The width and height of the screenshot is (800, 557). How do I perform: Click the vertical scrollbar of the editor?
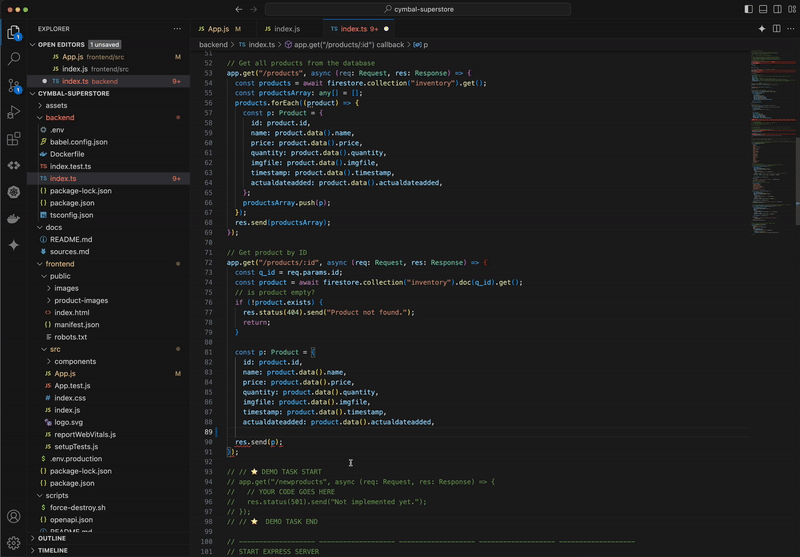(797, 181)
